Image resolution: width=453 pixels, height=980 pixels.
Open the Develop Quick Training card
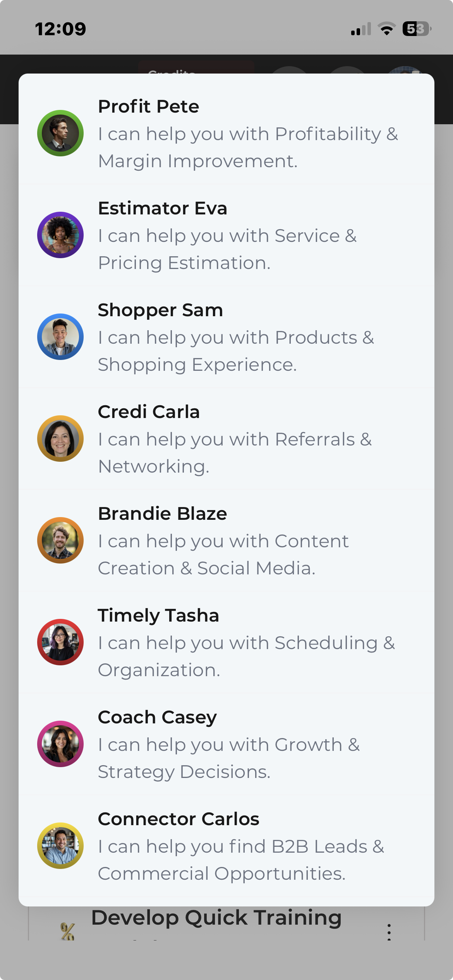pos(226,923)
